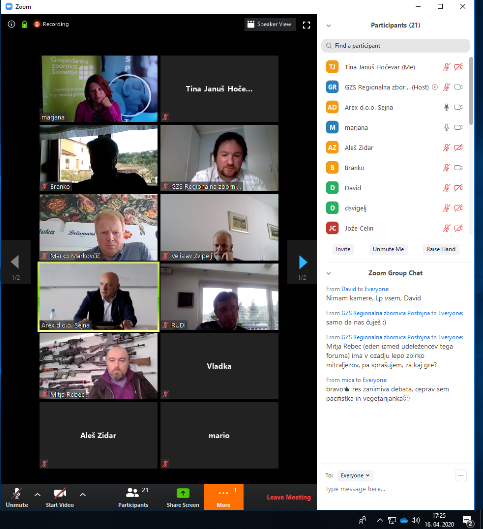This screenshot has height=529, width=483.
Task: Select dsvigelj in participants list
Action: pos(395,208)
